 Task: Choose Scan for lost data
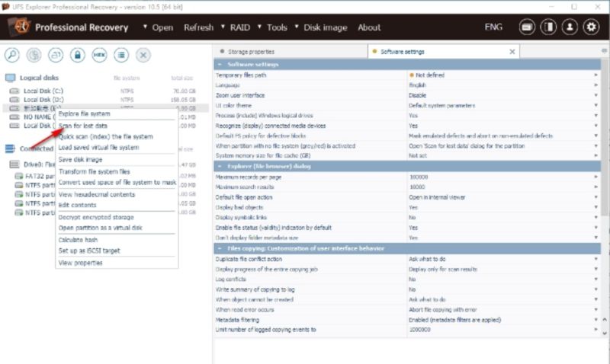tap(83, 126)
